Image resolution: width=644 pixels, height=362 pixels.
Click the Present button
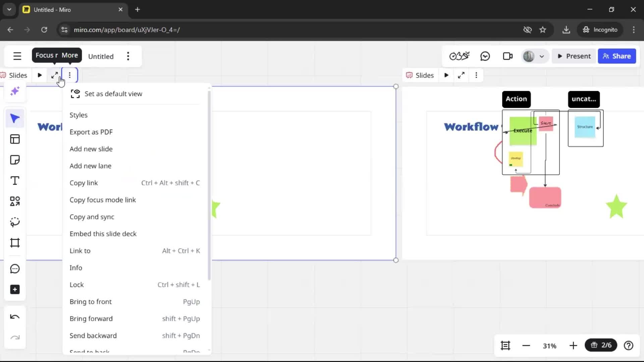(x=574, y=56)
